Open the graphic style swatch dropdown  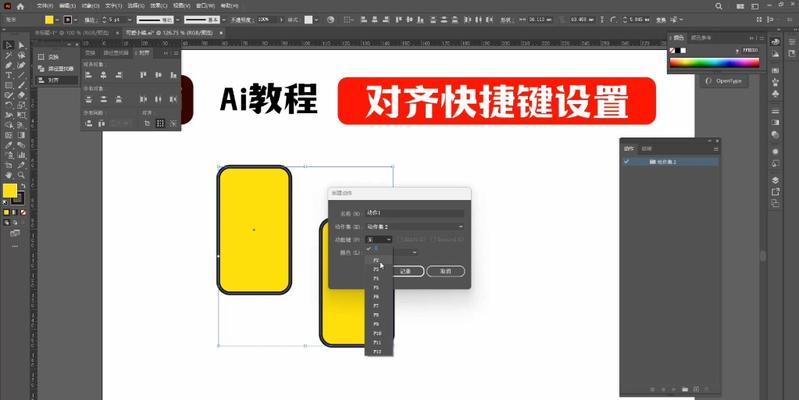tap(317, 20)
